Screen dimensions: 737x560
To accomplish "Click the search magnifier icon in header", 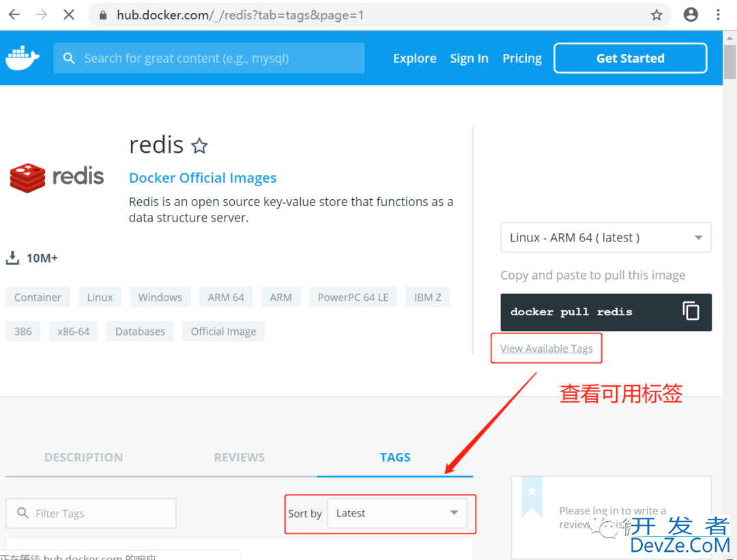I will click(x=69, y=58).
